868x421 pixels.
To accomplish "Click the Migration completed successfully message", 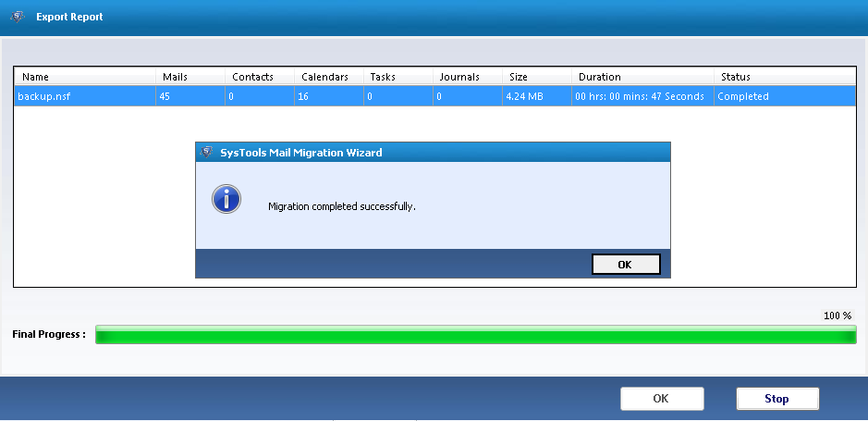I will pyautogui.click(x=341, y=206).
